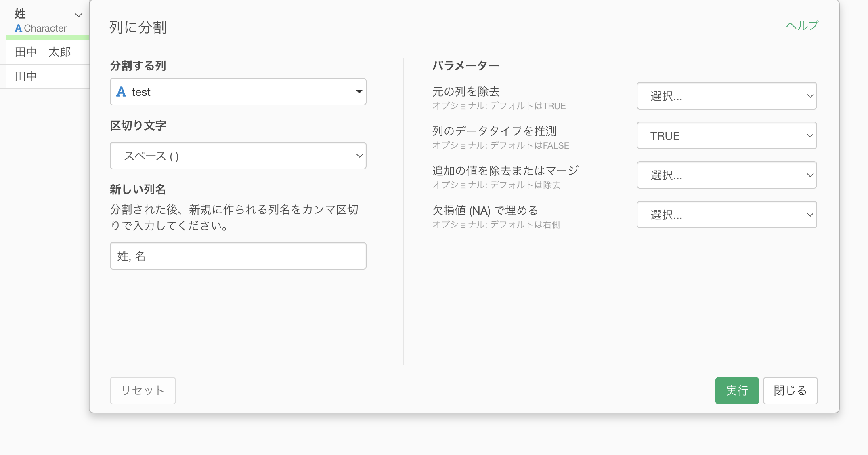868x455 pixels.
Task: Select the 田中 太郎 table cell
Action: coord(43,52)
